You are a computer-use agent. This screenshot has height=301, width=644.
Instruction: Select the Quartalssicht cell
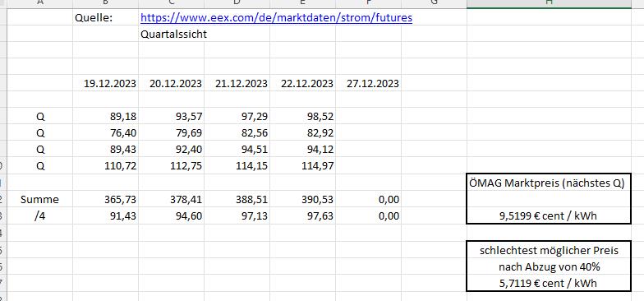[x=174, y=35]
